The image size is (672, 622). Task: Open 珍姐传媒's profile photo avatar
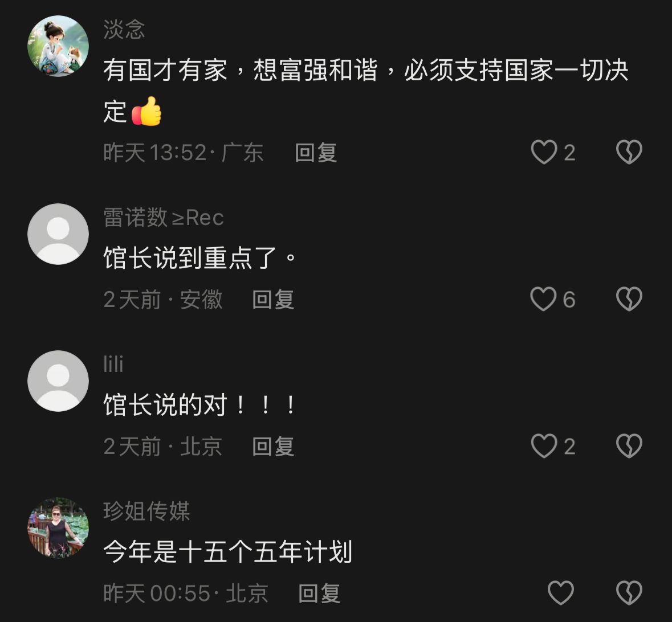point(58,528)
